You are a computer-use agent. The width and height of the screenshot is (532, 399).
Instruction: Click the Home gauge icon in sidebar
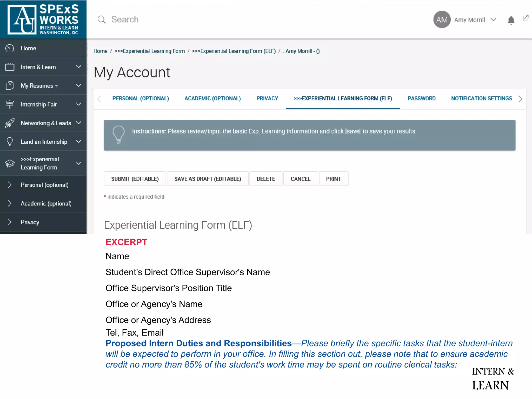click(10, 48)
